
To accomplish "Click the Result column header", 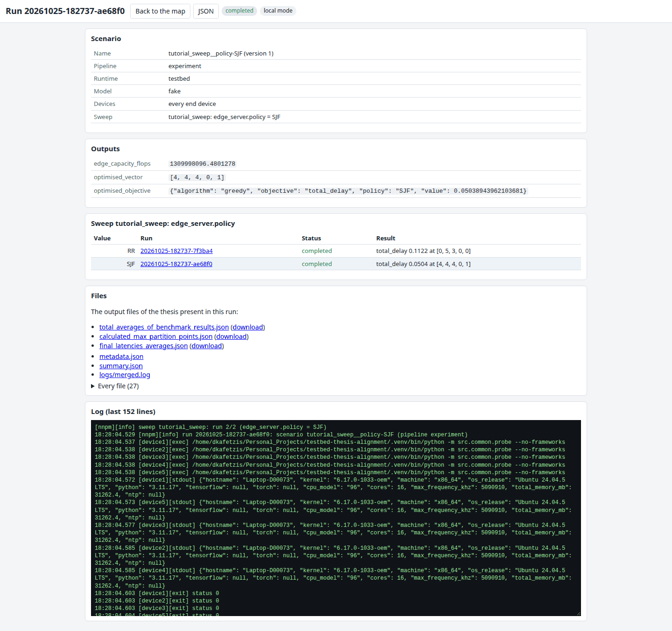I will click(x=385, y=238).
